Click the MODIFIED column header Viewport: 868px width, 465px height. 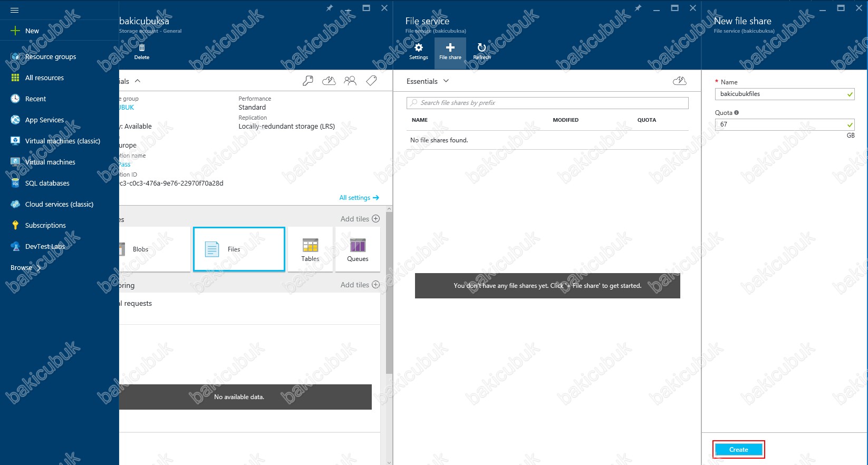click(565, 120)
